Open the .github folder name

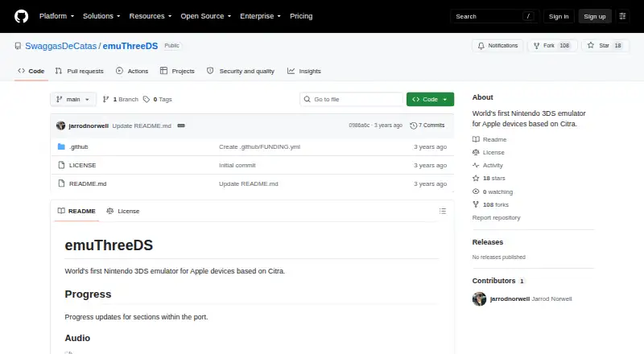[x=78, y=147]
